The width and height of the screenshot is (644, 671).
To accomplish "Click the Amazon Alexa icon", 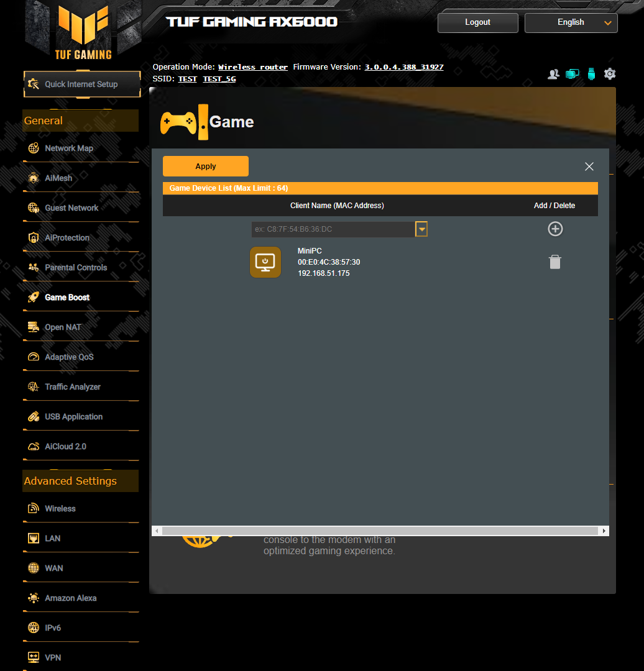I will pyautogui.click(x=34, y=598).
